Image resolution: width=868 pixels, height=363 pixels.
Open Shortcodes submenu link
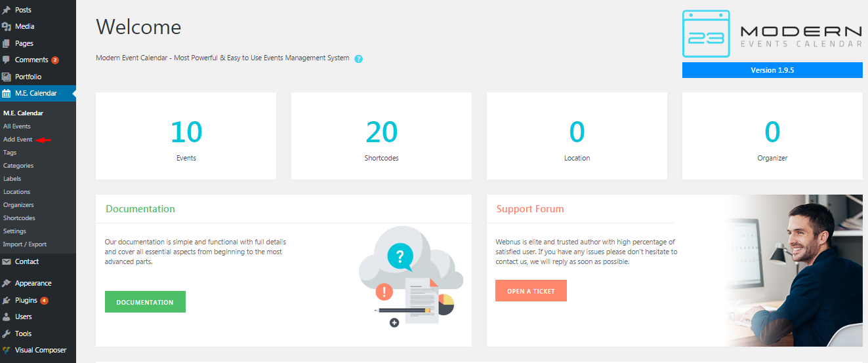pos(19,218)
